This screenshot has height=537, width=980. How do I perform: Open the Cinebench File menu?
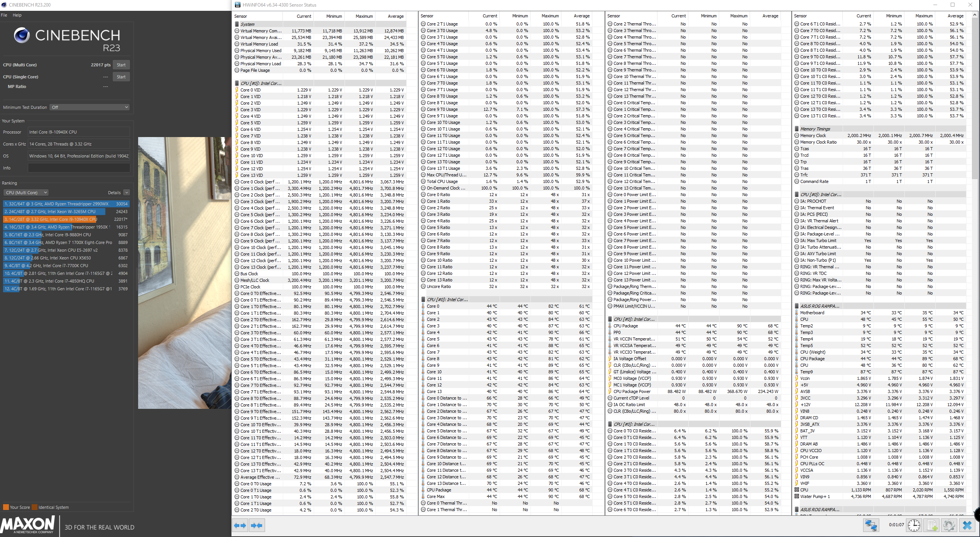[4, 15]
